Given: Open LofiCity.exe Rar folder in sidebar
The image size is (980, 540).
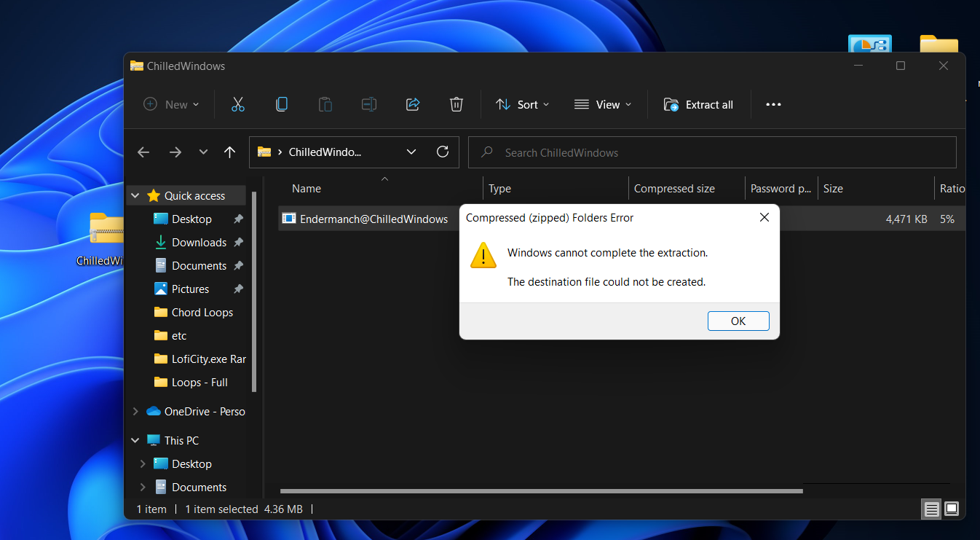Looking at the screenshot, I should tap(208, 359).
